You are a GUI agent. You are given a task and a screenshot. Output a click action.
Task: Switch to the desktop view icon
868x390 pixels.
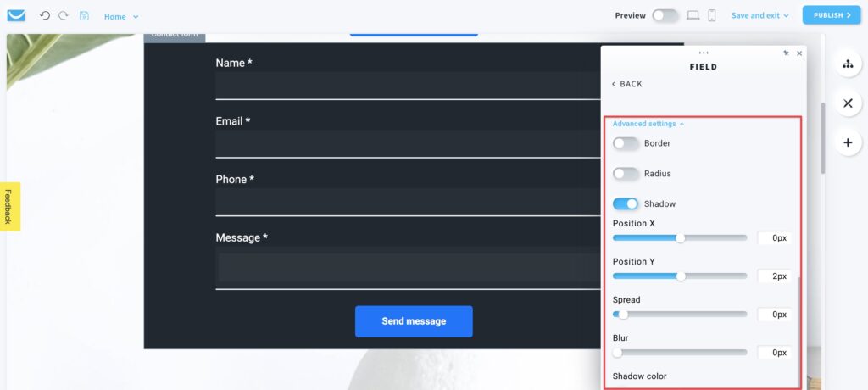click(x=693, y=15)
